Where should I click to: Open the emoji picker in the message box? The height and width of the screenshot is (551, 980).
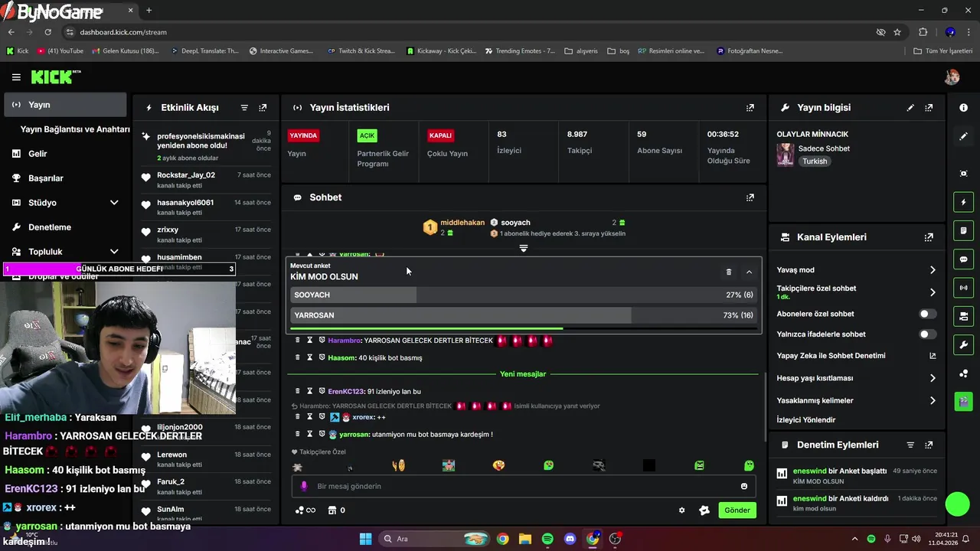pyautogui.click(x=744, y=486)
